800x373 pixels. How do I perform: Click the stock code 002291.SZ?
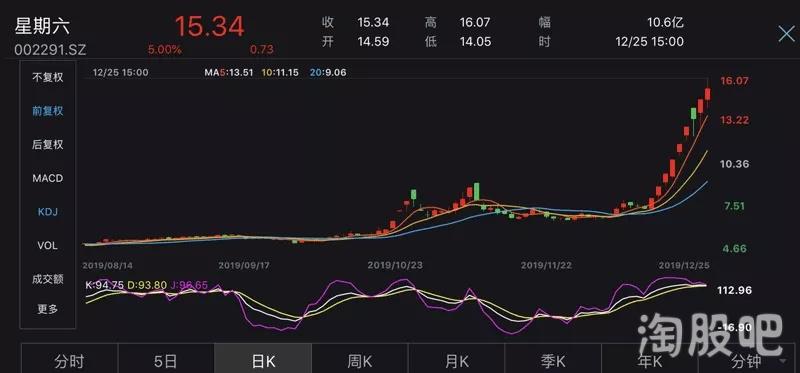click(50, 50)
